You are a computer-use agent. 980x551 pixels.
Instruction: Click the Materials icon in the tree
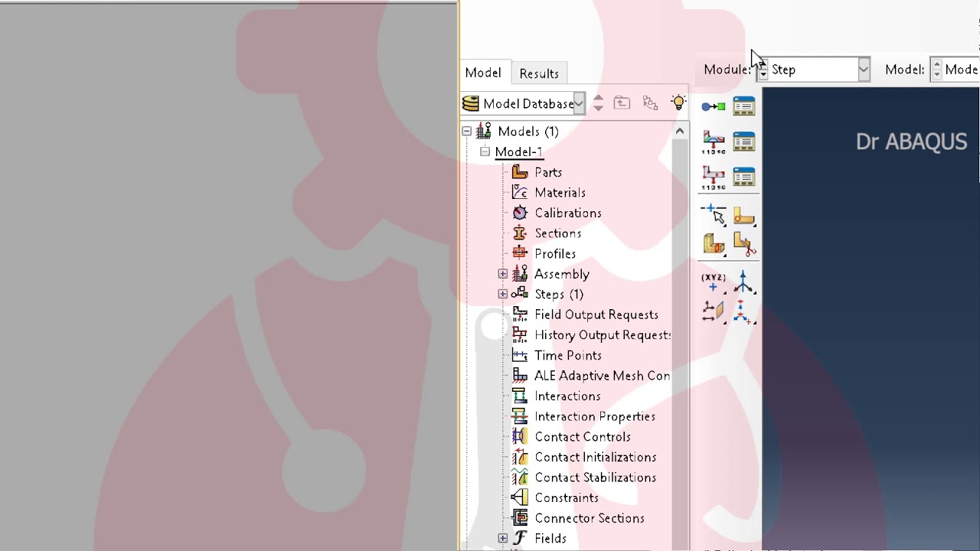pos(520,193)
